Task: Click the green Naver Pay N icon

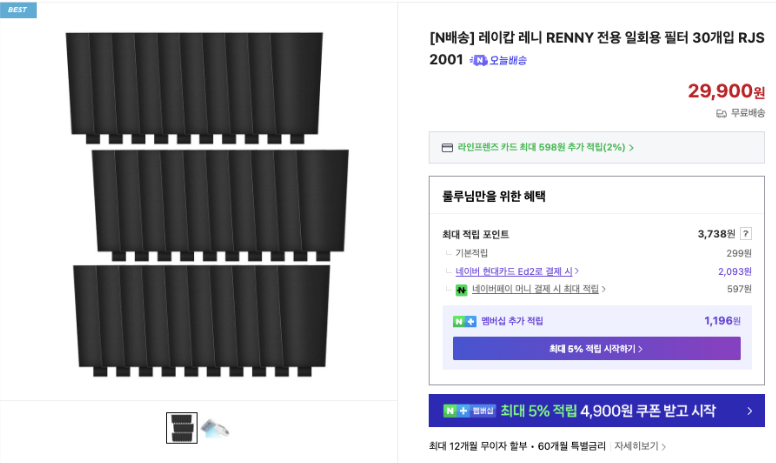Action: point(461,290)
